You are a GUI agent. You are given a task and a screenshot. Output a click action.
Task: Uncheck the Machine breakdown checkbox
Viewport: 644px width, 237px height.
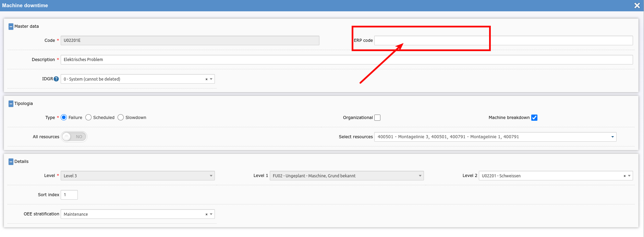coord(534,118)
